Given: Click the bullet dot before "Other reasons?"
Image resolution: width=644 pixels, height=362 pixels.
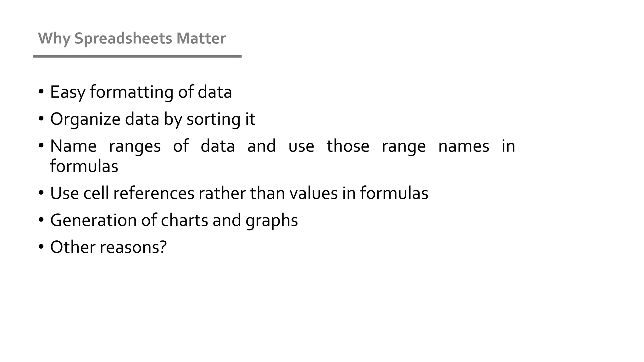Looking at the screenshot, I should point(41,247).
